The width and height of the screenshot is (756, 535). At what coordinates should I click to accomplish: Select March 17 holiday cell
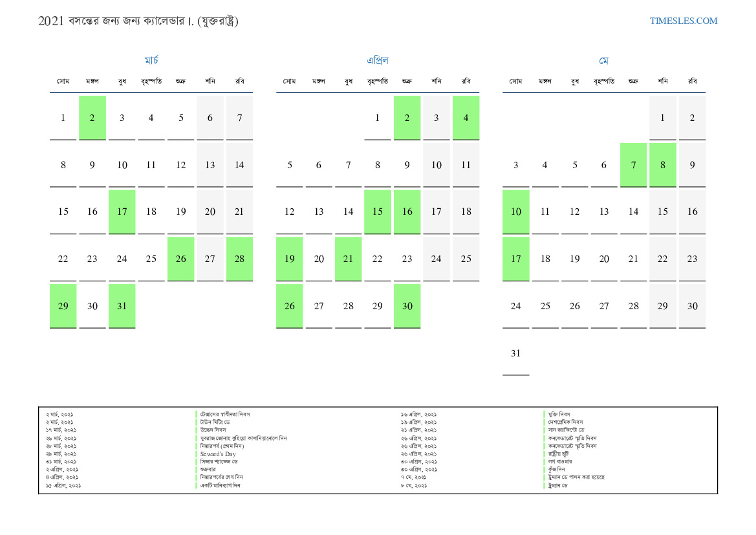[122, 212]
